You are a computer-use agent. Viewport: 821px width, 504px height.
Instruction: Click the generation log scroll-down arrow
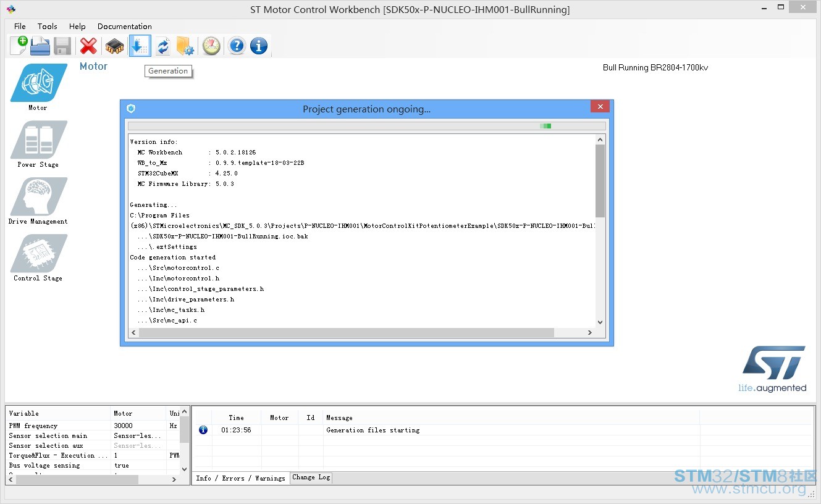600,322
